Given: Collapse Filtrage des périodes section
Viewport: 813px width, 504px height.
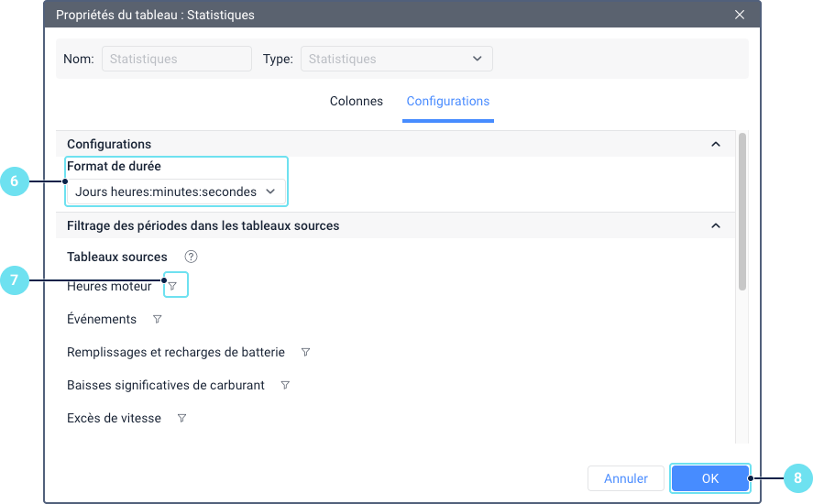Looking at the screenshot, I should coord(716,225).
